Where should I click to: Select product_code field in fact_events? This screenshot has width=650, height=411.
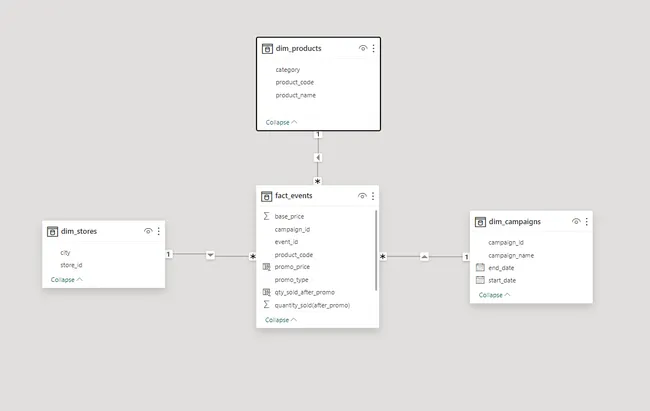[293, 255]
